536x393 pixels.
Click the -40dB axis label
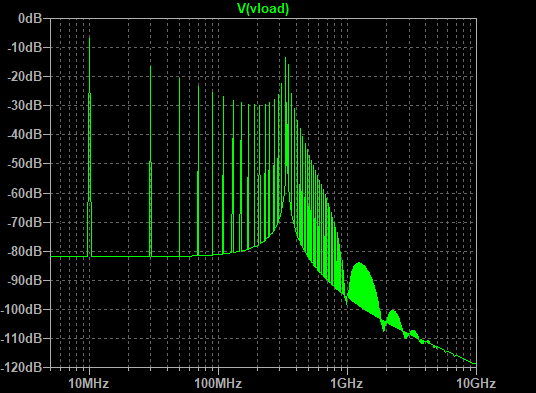(x=25, y=134)
